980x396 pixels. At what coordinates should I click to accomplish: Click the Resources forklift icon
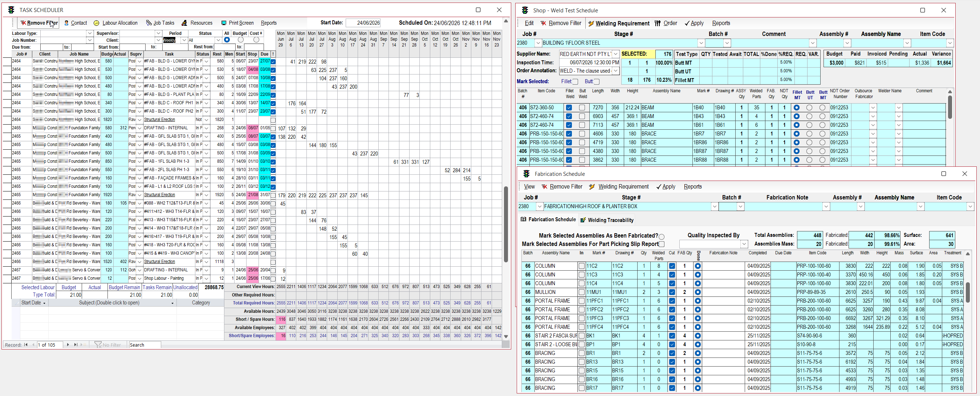(184, 23)
